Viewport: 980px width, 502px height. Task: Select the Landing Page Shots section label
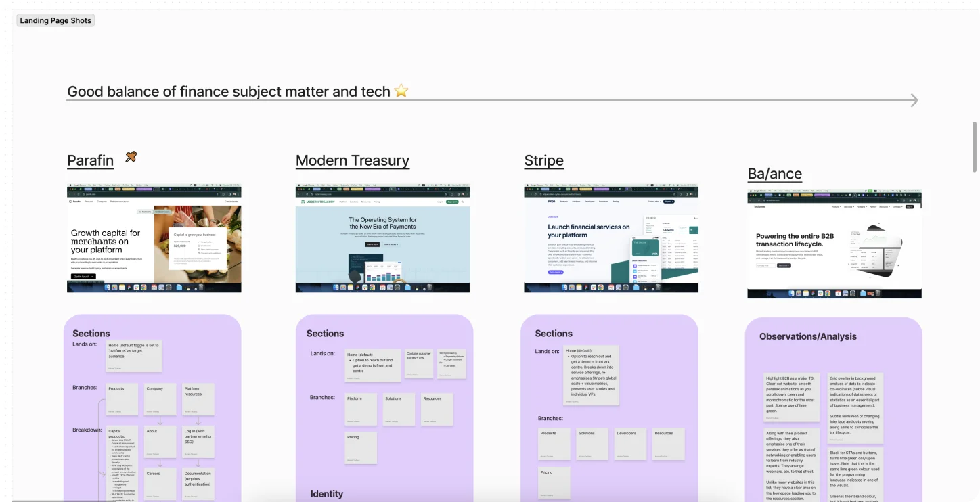(x=55, y=20)
